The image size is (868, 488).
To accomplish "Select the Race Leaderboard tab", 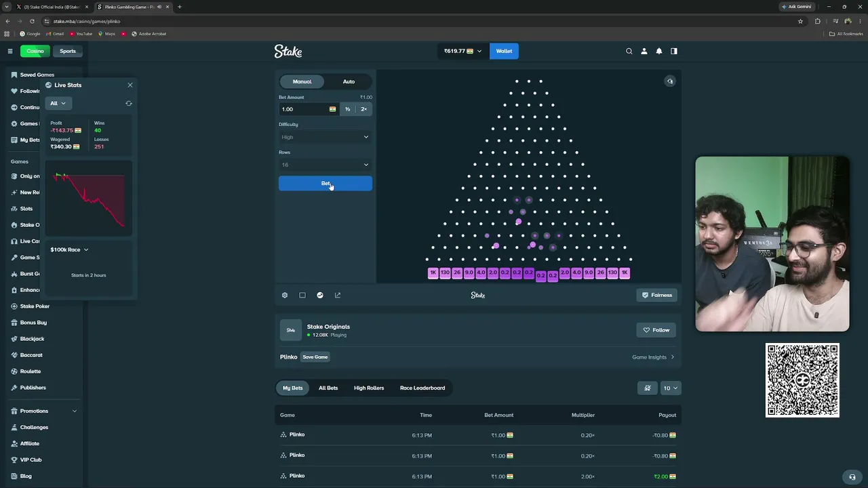I will point(422,388).
